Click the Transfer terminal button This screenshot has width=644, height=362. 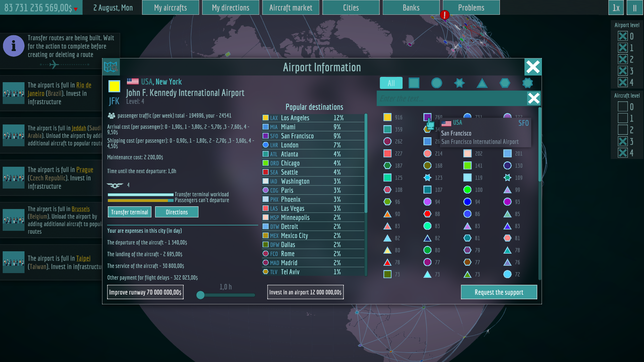pyautogui.click(x=130, y=212)
